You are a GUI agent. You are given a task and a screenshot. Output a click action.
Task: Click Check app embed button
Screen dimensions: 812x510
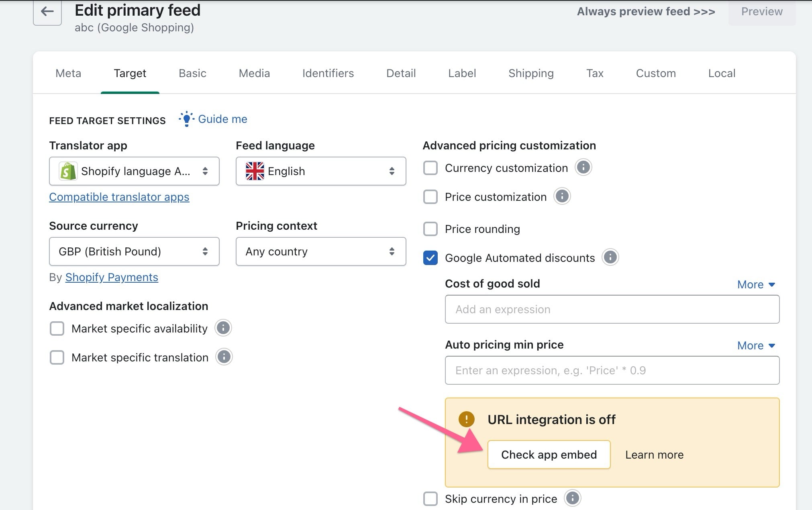pyautogui.click(x=549, y=455)
